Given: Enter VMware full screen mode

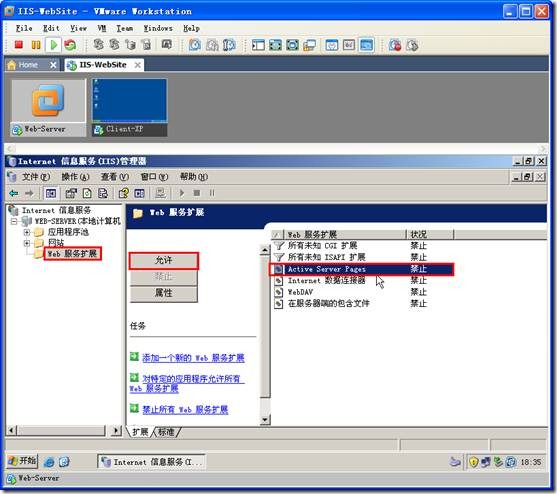Looking at the screenshot, I should pos(292,45).
